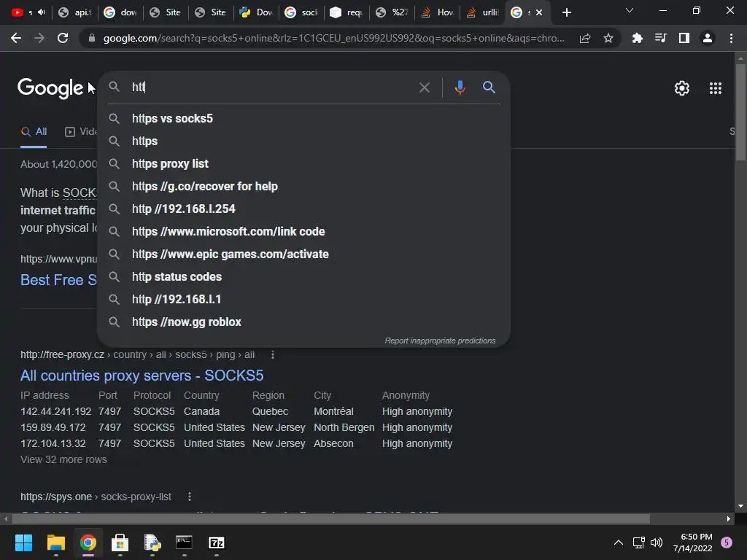The height and width of the screenshot is (560, 747).
Task: Open options for free-proxy.cz result
Action: click(273, 355)
